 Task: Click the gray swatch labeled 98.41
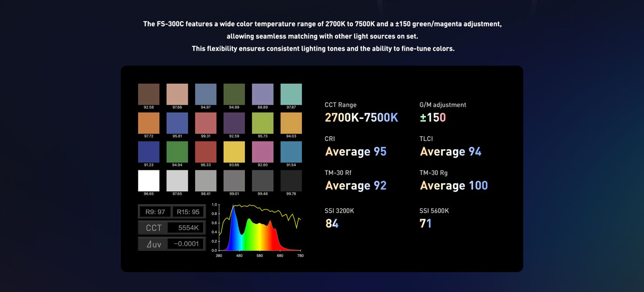pos(206,181)
